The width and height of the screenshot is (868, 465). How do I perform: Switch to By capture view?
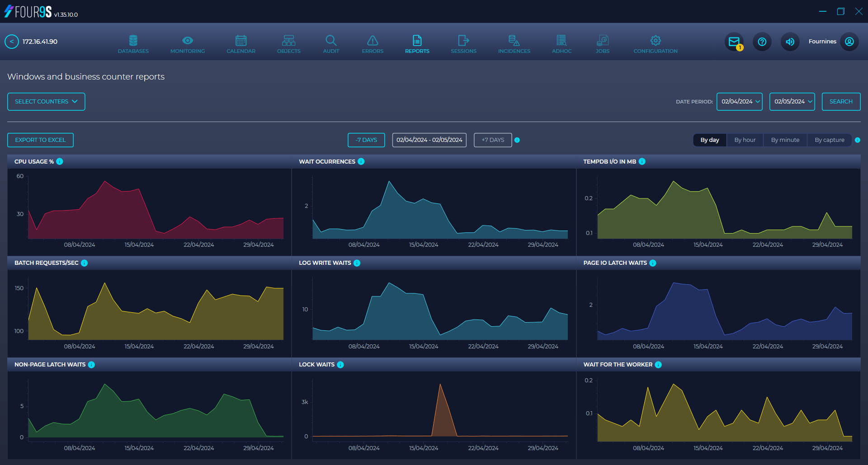point(829,140)
